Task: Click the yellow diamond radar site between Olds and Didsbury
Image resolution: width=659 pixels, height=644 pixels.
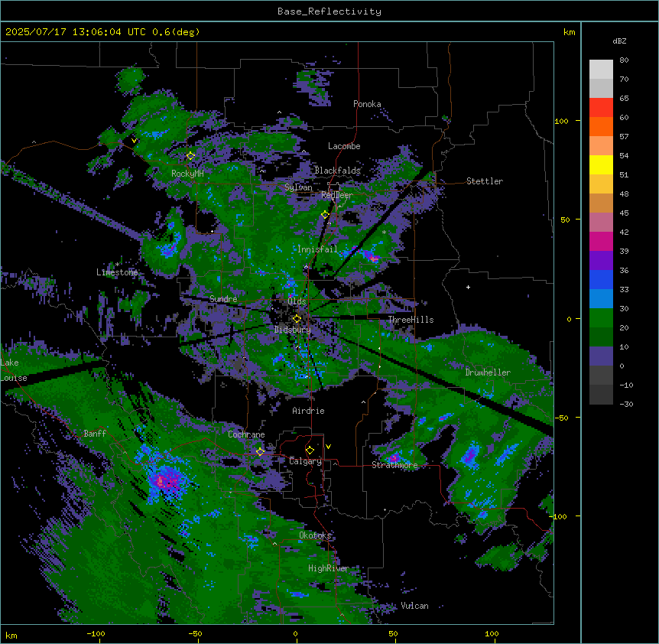Action: (297, 318)
